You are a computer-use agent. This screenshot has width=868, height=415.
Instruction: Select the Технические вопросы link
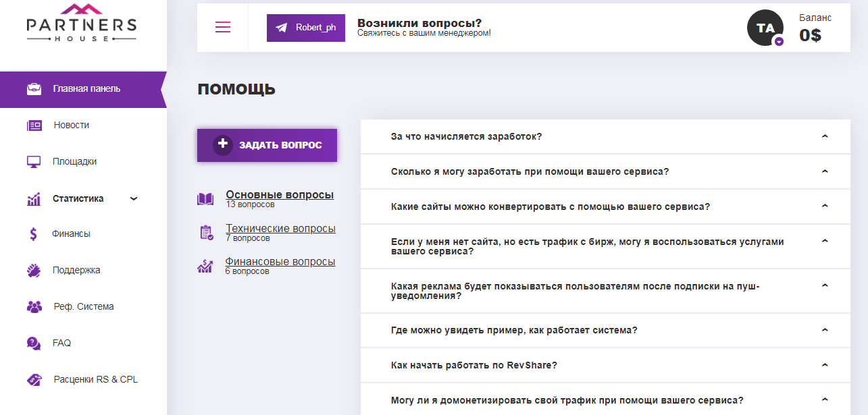pos(282,228)
